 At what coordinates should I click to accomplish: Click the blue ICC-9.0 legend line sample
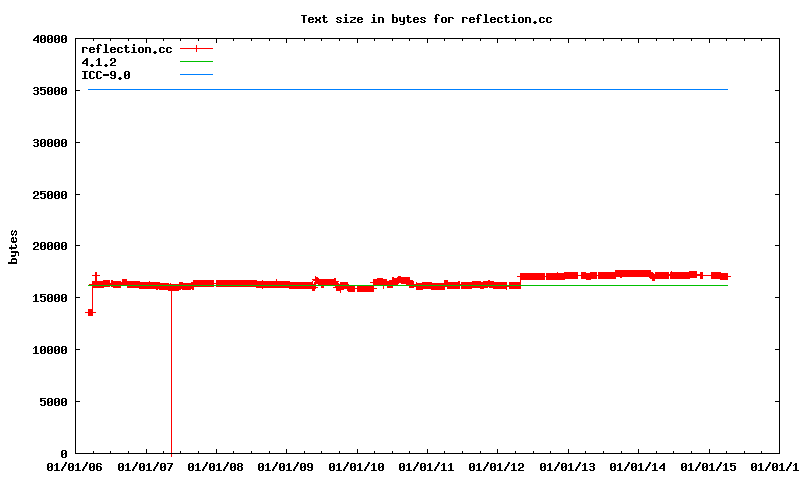coord(197,75)
